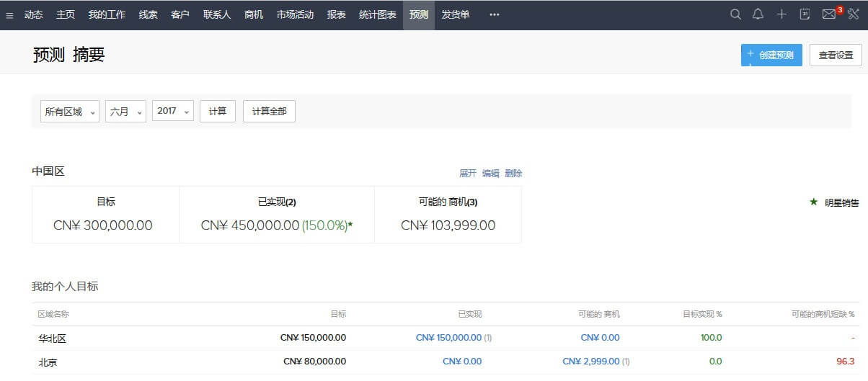Click 北京 target CN¥ 80,000.00
This screenshot has height=381, width=868.
point(315,362)
